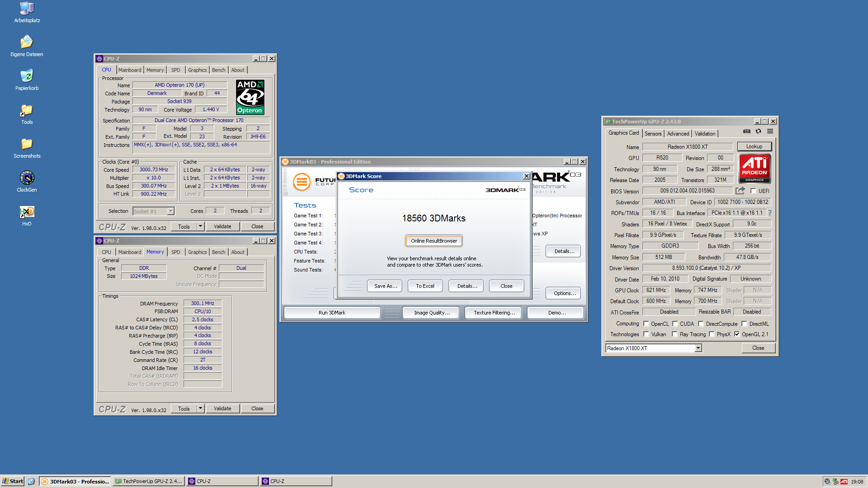This screenshot has width=868, height=488.
Task: Toggle the CUDA checkbox
Action: point(675,324)
